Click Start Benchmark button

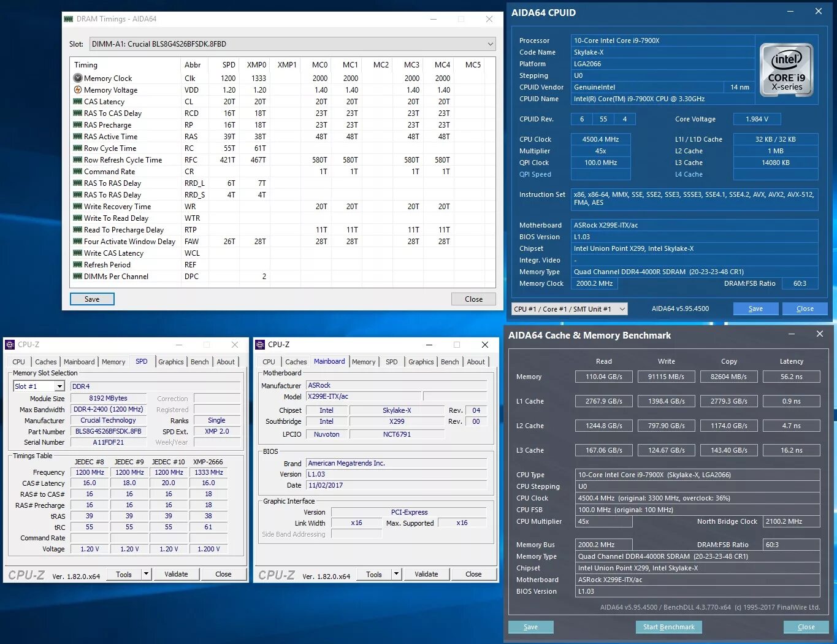coord(669,627)
